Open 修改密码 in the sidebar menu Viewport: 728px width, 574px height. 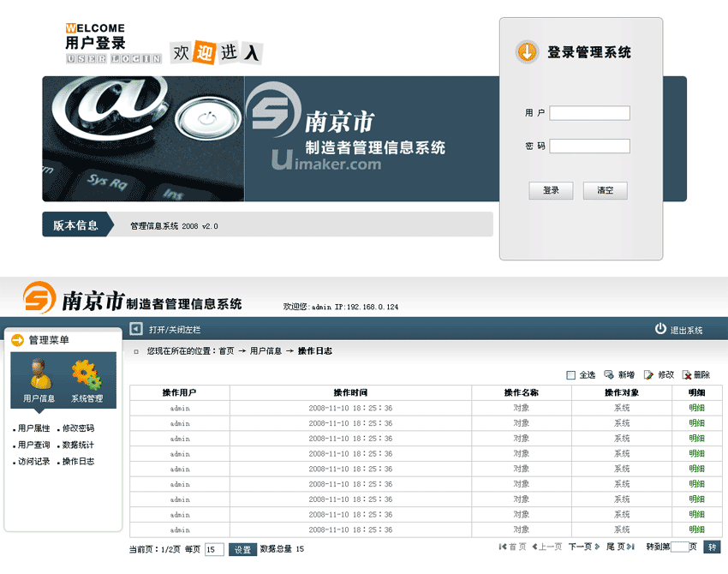click(78, 428)
